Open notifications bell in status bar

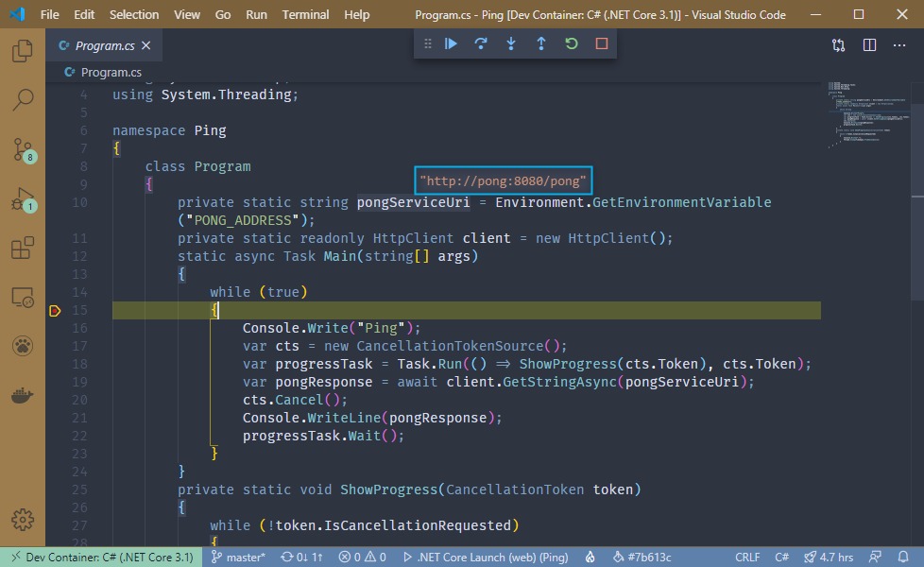(x=903, y=557)
